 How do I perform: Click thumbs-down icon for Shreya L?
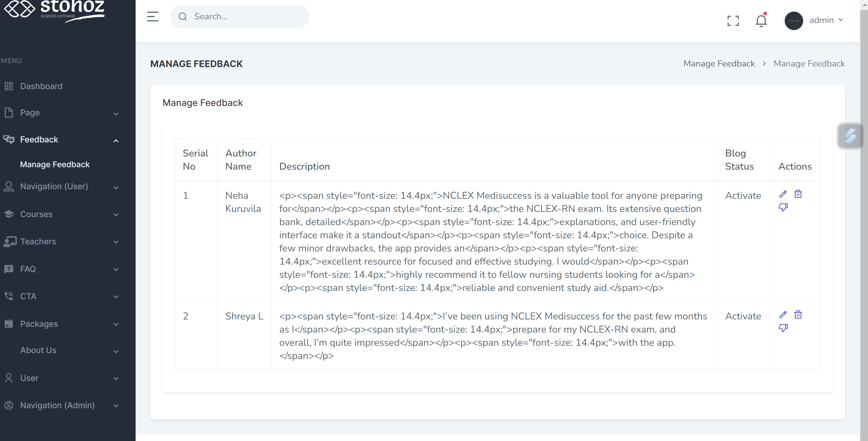click(x=783, y=328)
